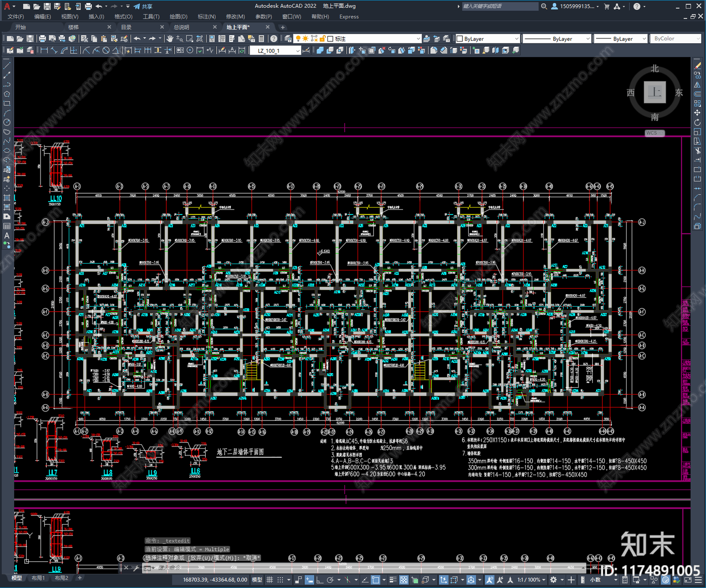706x588 pixels.
Task: Expand the user account 1505999135 dropdown
Action: coord(597,7)
